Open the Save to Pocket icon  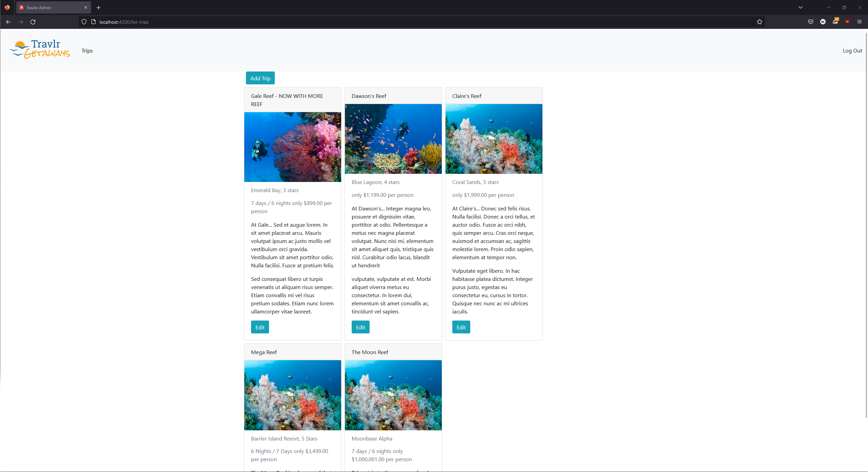(x=811, y=22)
